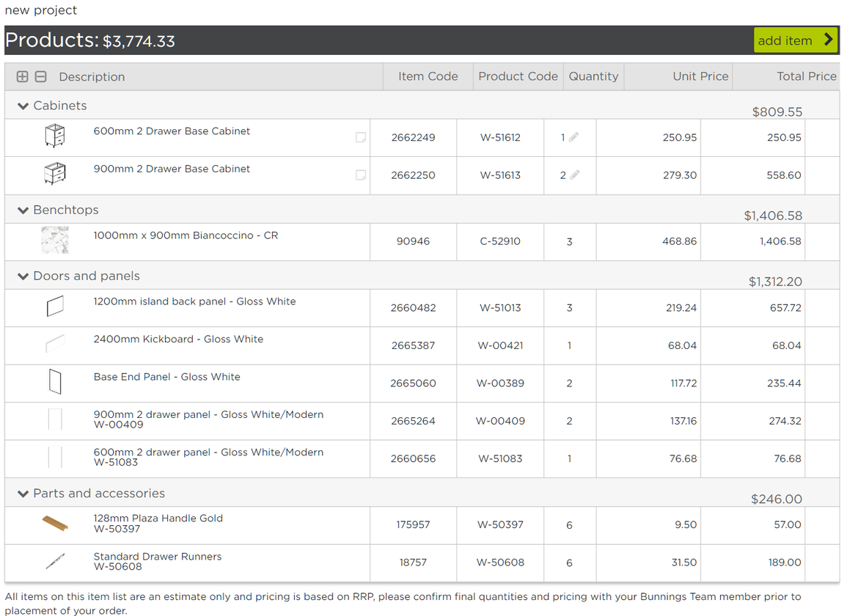
Task: Collapse the Parts and accessories section
Action: 23,494
